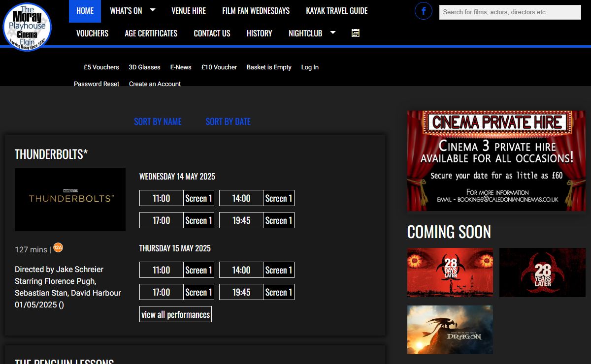Click the Directed by Jake Schreier text
Viewport: 591px width, 364px height.
pyautogui.click(x=59, y=270)
